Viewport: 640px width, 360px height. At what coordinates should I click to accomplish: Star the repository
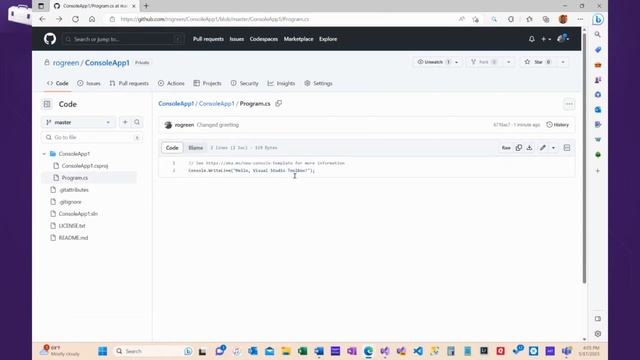click(538, 62)
